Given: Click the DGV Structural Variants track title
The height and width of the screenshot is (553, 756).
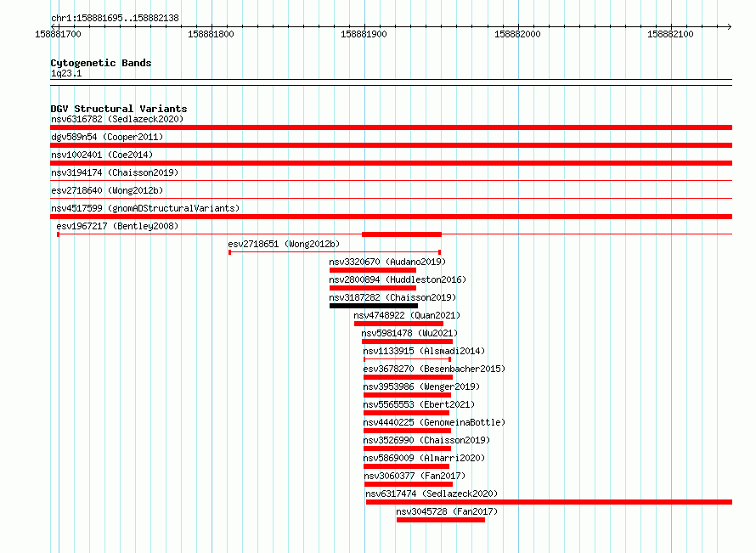Looking at the screenshot, I should [x=119, y=109].
